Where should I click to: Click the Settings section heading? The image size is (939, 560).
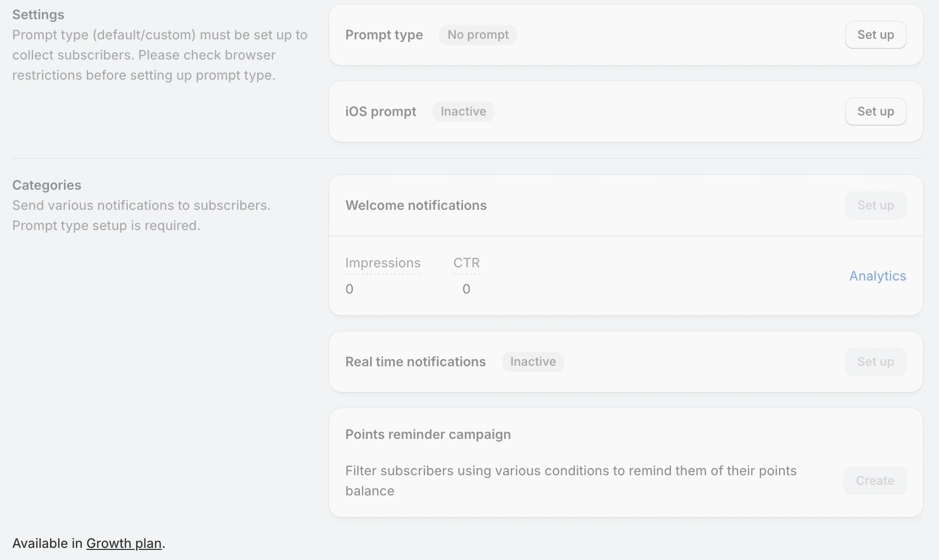(x=38, y=15)
